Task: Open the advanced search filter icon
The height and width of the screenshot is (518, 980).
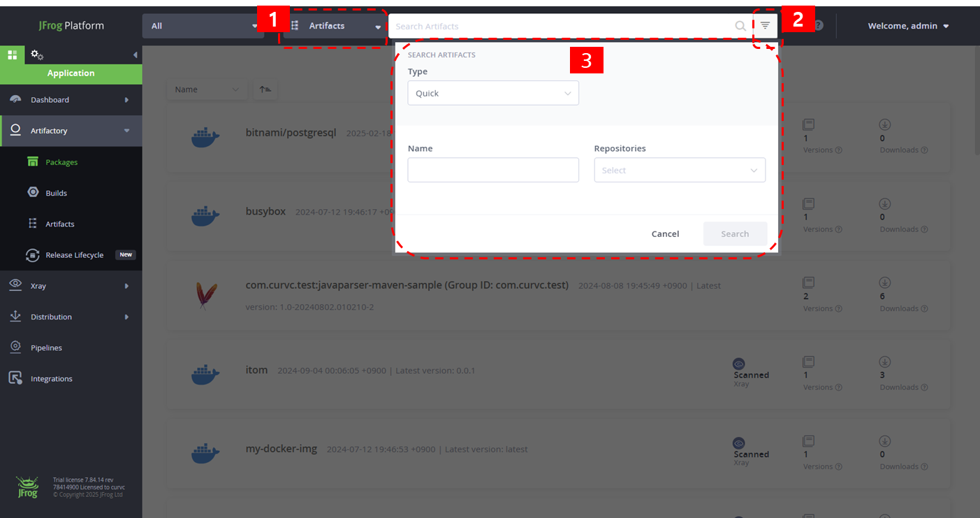Action: click(x=766, y=26)
